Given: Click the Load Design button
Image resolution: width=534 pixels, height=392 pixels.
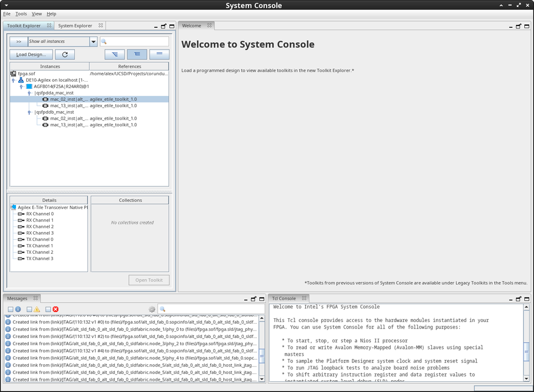Looking at the screenshot, I should click(31, 54).
